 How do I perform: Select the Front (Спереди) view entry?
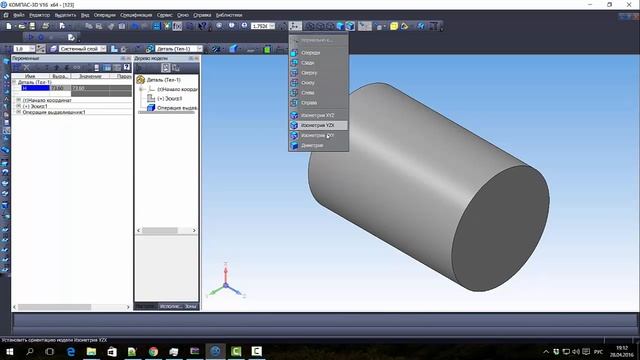coord(318,53)
